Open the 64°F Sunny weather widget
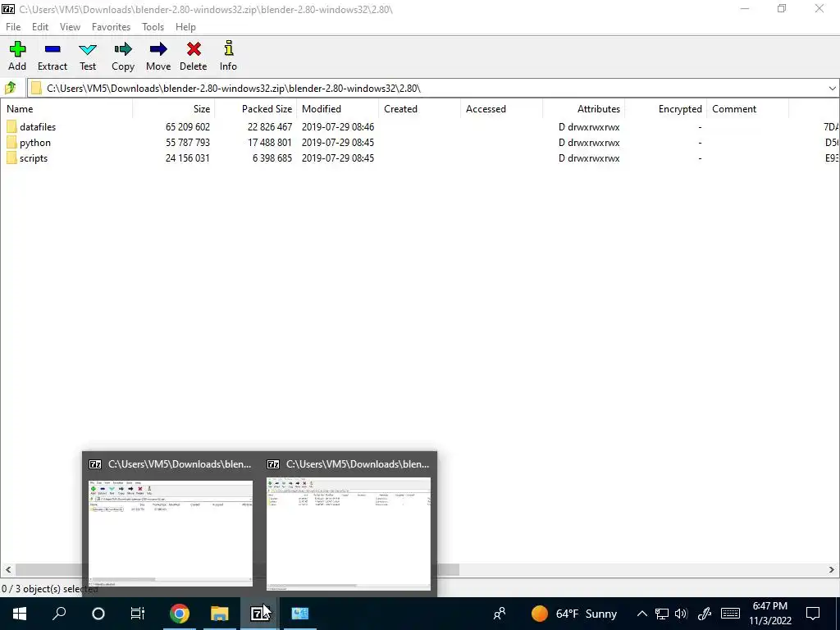 [573, 614]
